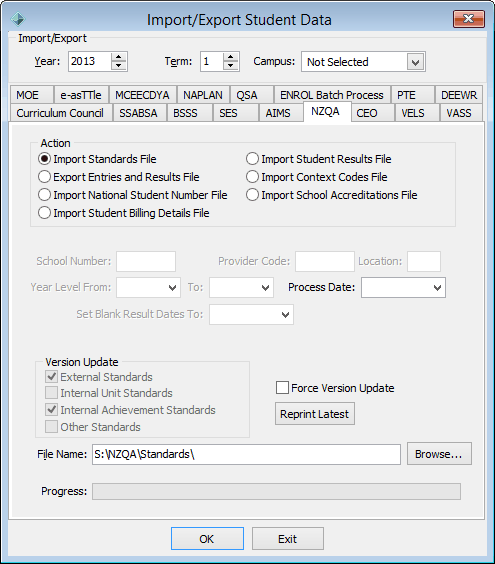Choose Export Entries and Results File
The image size is (495, 564).
point(119,177)
